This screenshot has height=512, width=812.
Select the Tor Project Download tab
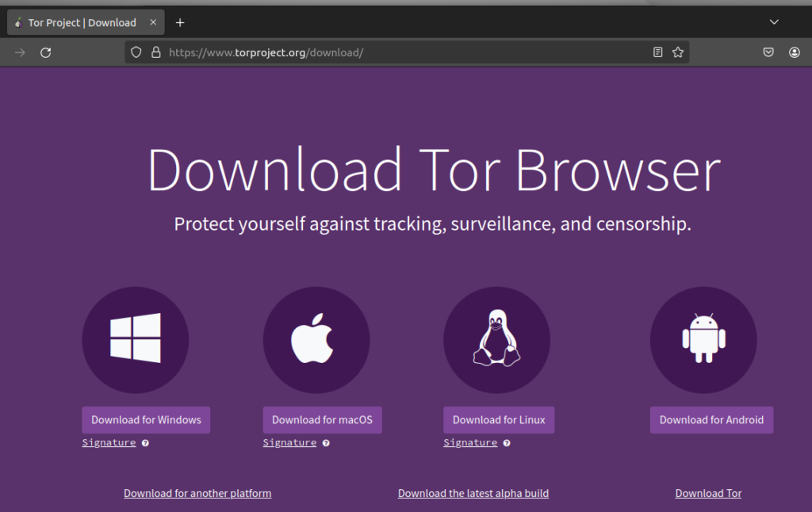point(82,23)
